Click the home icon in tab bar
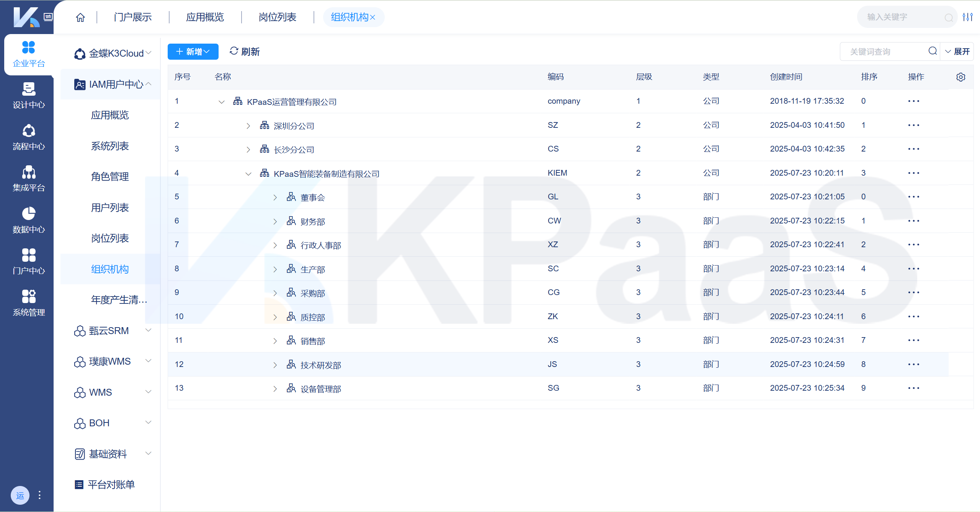The image size is (980, 512). (x=80, y=17)
